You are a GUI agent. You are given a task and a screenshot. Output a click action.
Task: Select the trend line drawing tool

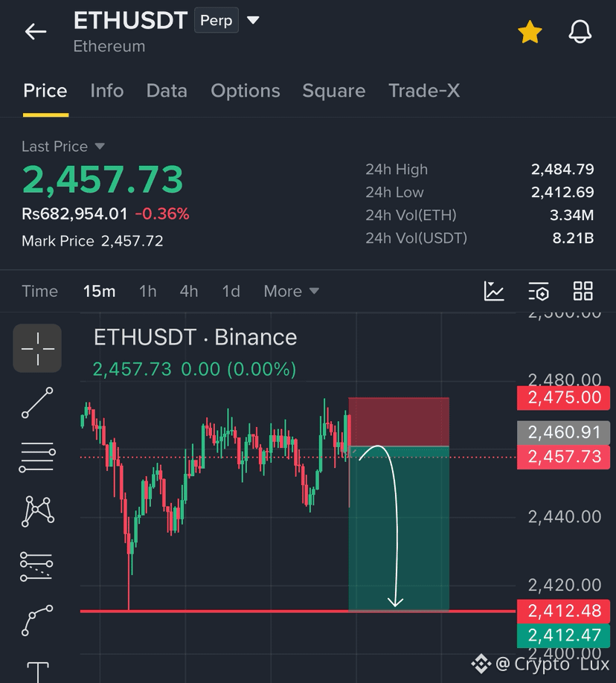point(37,403)
